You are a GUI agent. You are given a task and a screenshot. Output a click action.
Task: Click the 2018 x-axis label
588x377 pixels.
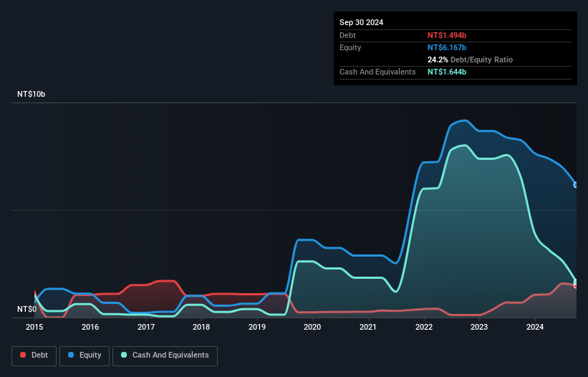click(x=201, y=327)
